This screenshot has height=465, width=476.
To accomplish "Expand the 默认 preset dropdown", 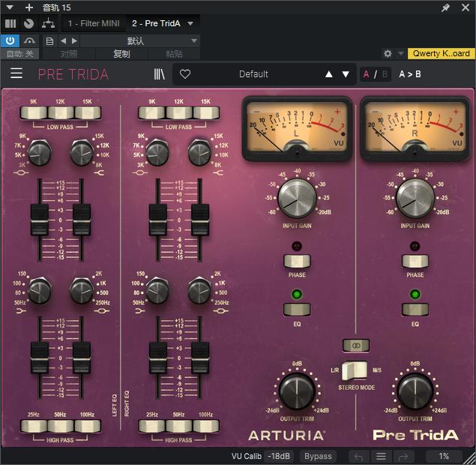I will click(140, 40).
